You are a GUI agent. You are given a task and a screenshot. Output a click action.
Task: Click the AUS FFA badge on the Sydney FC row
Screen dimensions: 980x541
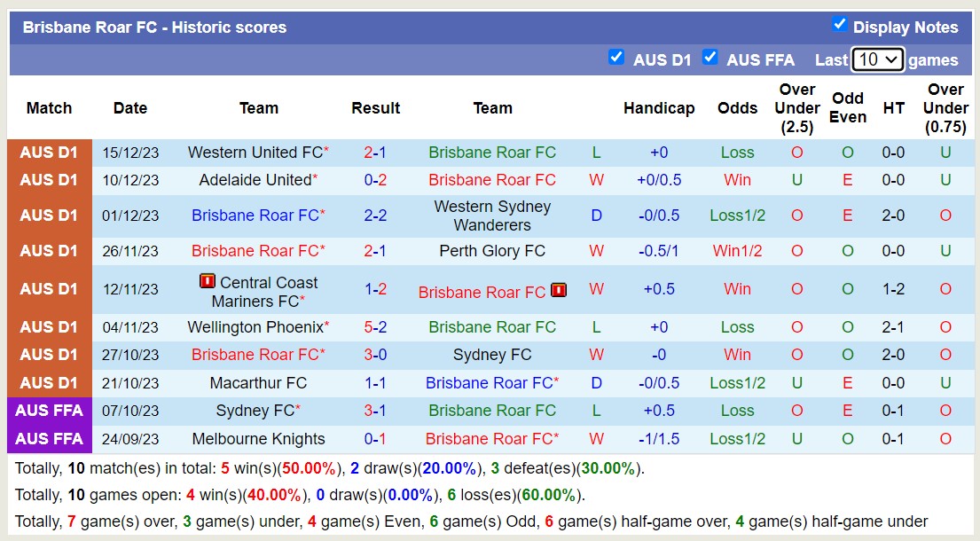pyautogui.click(x=49, y=410)
